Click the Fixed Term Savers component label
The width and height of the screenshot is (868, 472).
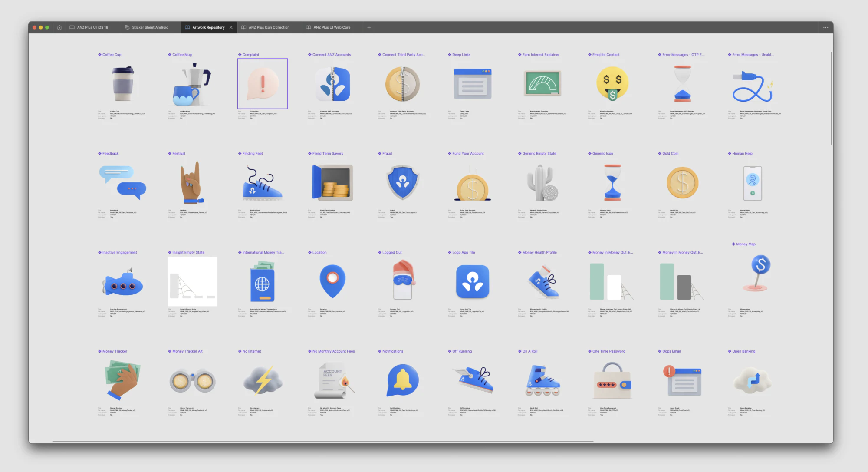point(327,154)
